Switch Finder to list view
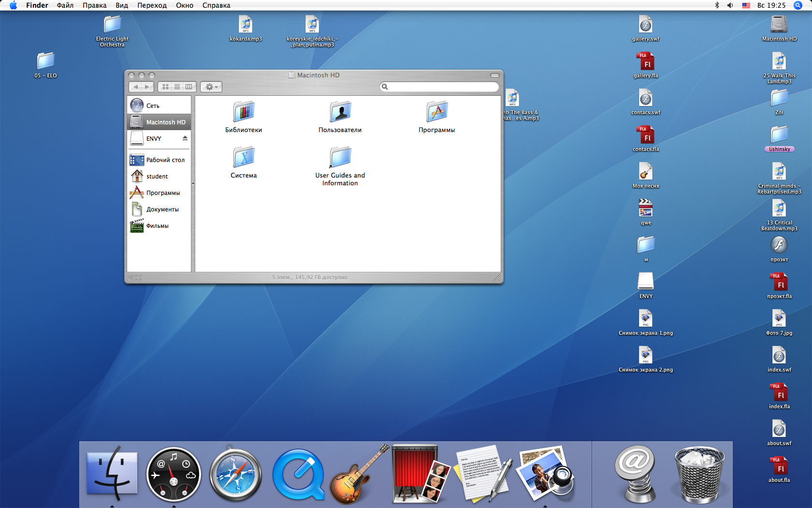The image size is (812, 508). point(177,87)
